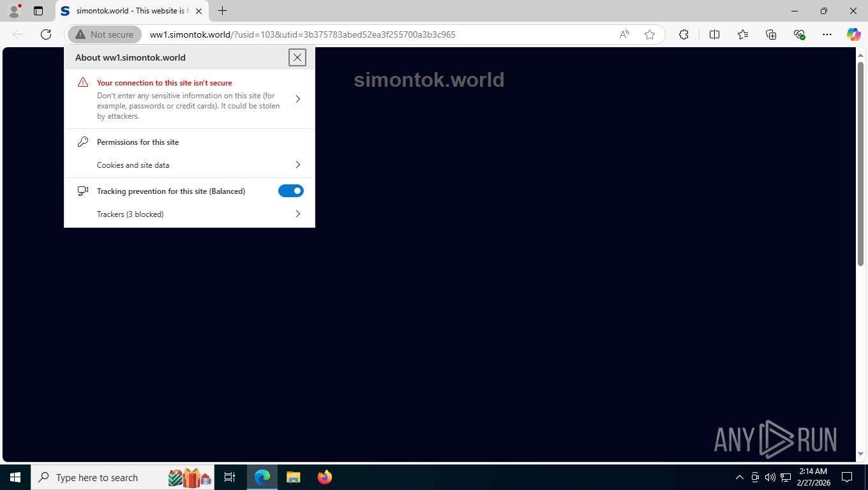Toggle Tracking prevention for this site
Viewport: 868px width, 490px height.
coord(291,191)
